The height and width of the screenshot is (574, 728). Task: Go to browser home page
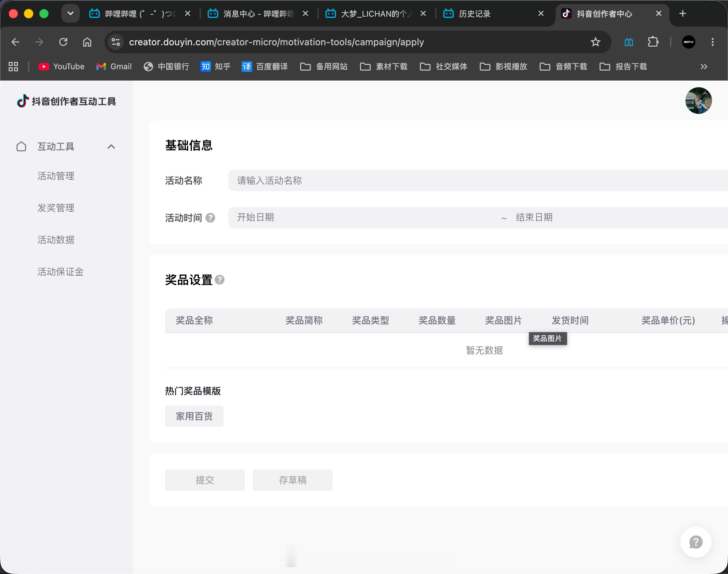87,42
